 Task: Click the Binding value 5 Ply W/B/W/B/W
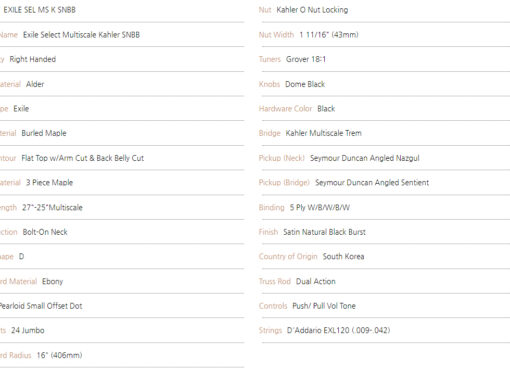[320, 207]
